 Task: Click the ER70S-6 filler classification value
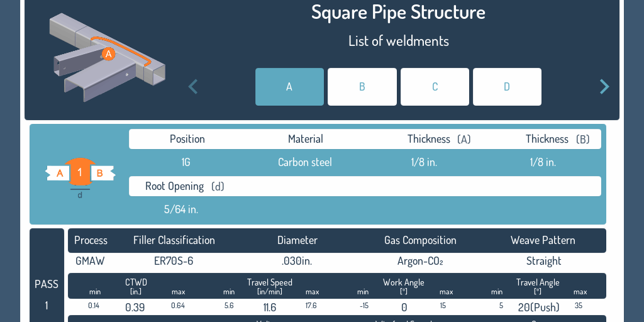tap(174, 261)
